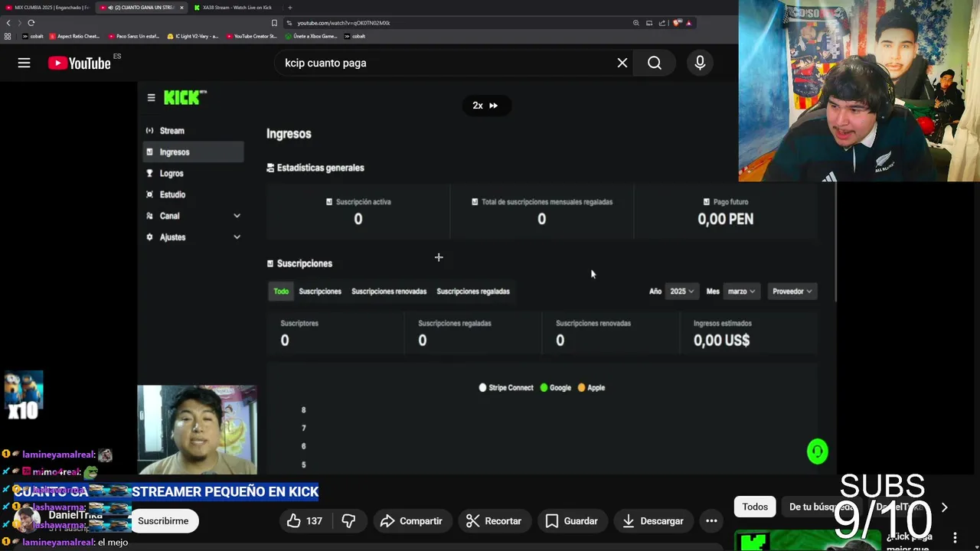Image resolution: width=980 pixels, height=551 pixels.
Task: Open more actions three-dot menu
Action: click(x=711, y=521)
